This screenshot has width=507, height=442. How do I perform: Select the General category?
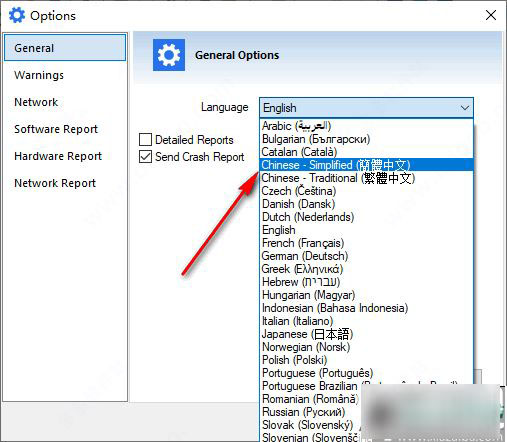click(65, 48)
